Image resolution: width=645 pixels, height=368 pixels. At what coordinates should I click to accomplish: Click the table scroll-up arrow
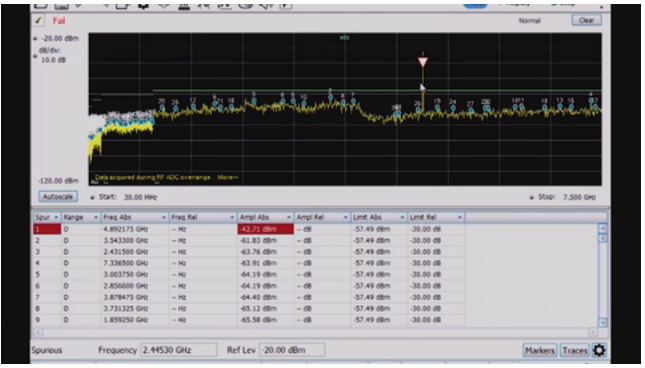click(602, 228)
